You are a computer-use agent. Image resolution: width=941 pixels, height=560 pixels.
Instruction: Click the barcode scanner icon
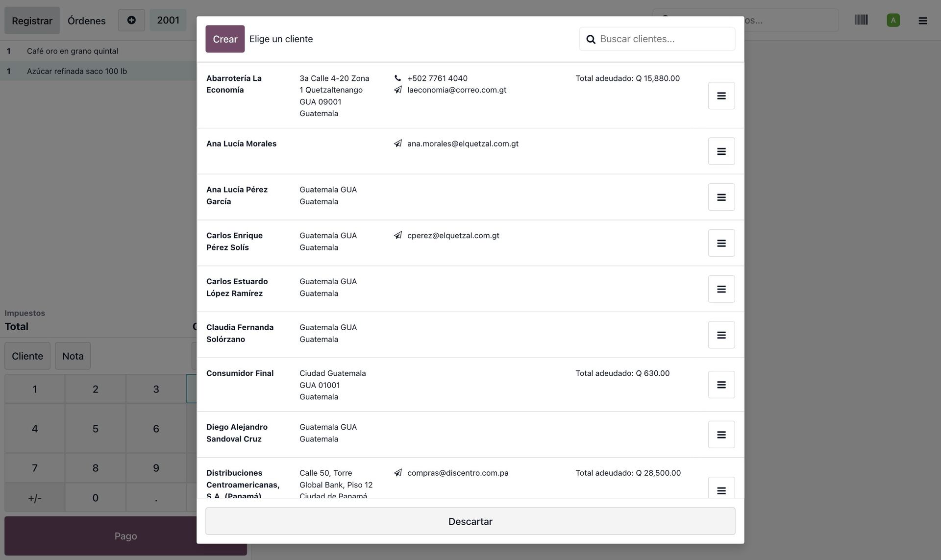tap(861, 20)
